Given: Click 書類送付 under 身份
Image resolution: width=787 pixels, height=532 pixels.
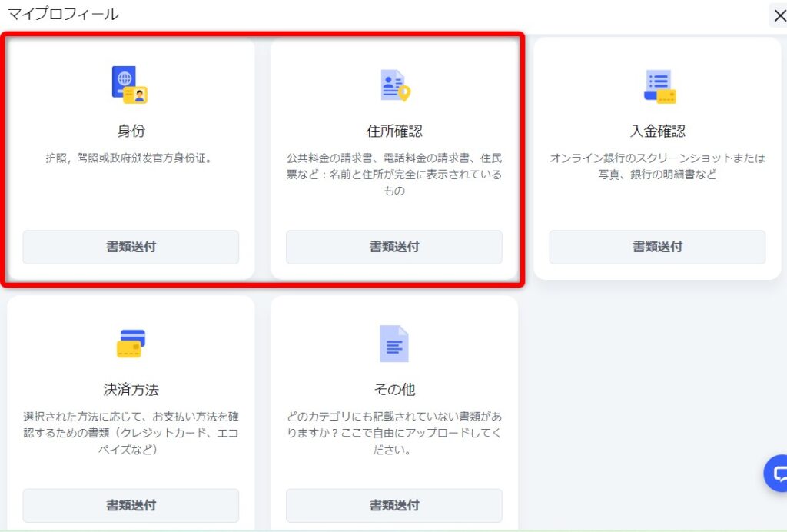Looking at the screenshot, I should pyautogui.click(x=131, y=247).
